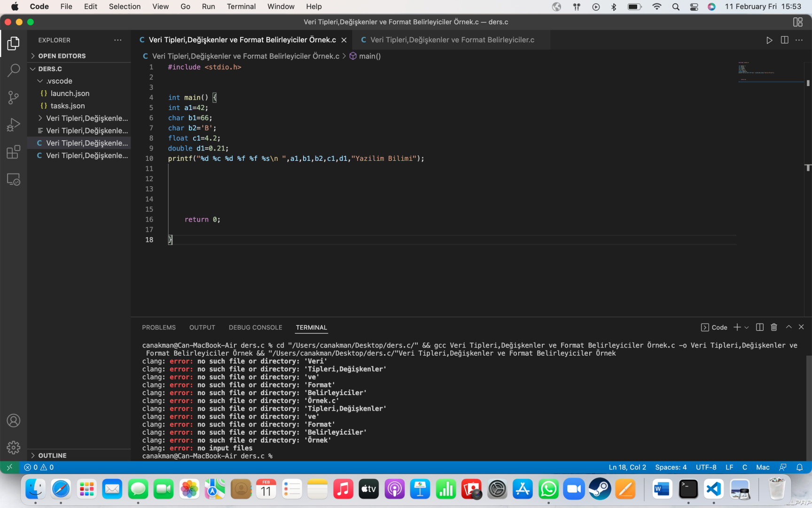Toggle the editor layout customization control
This screenshot has height=508, width=812.
point(797,22)
